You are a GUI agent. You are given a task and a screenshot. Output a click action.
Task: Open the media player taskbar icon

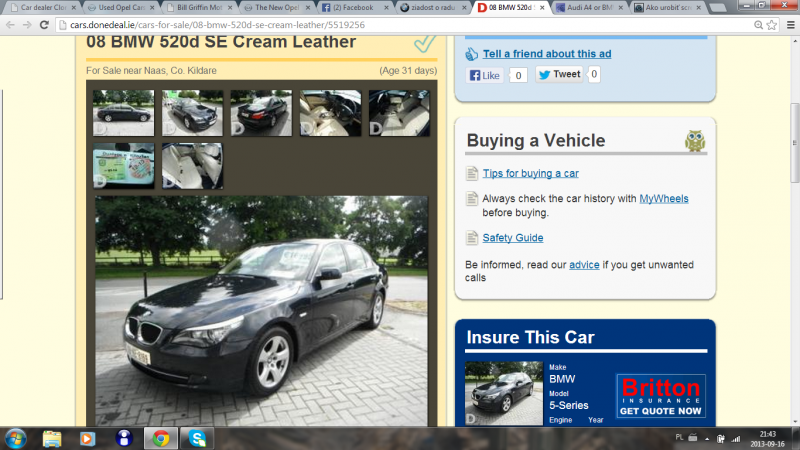(x=87, y=438)
